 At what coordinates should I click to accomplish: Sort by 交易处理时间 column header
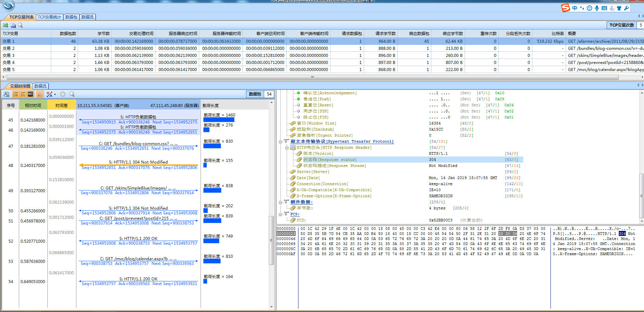click(x=134, y=34)
